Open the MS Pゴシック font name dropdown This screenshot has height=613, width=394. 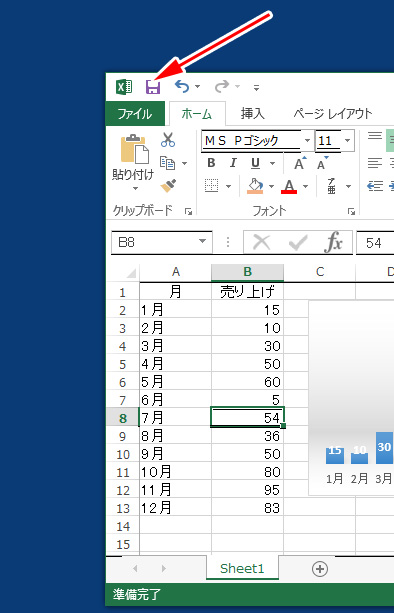(308, 140)
